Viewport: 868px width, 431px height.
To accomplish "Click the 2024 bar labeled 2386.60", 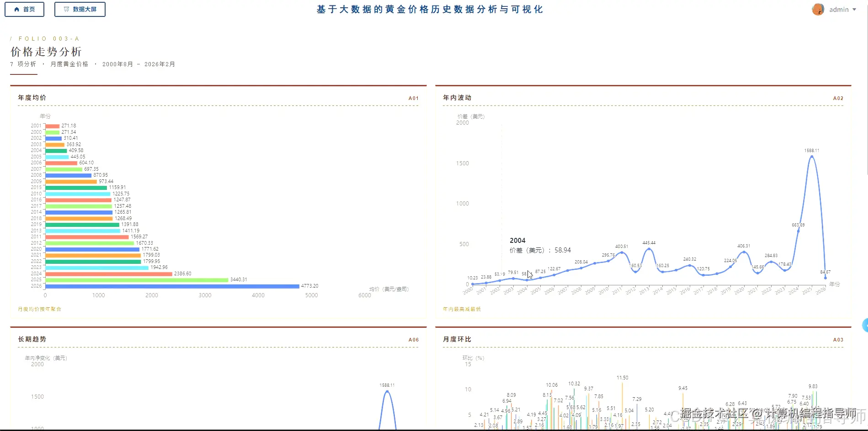I will 109,273.
